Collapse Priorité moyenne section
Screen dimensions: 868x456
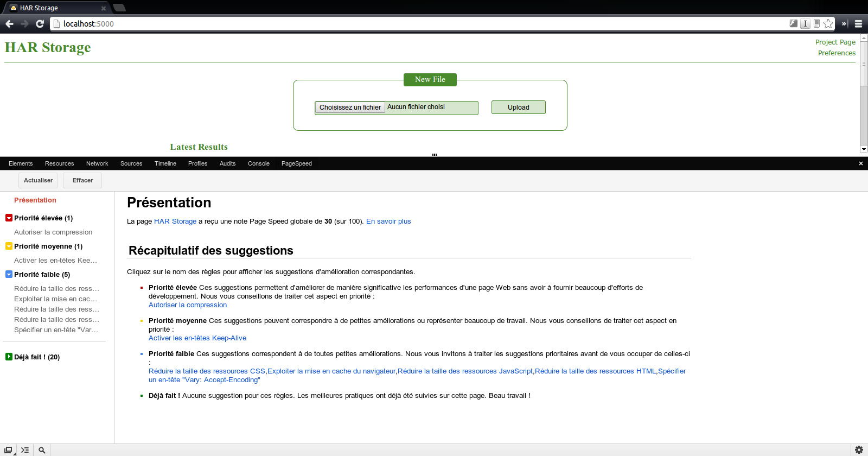tap(9, 246)
